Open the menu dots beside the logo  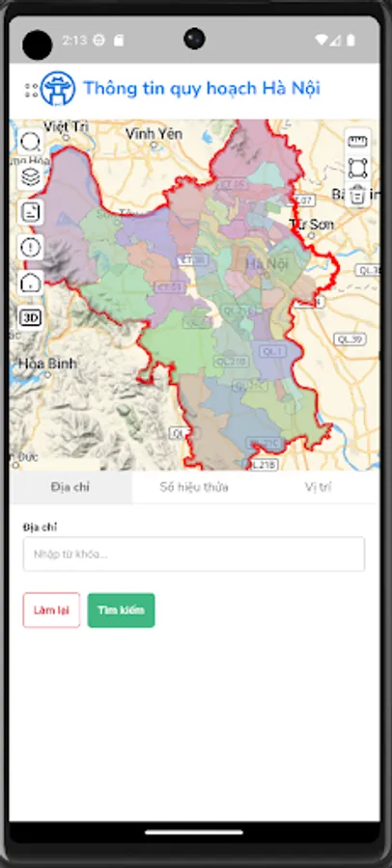(x=32, y=91)
